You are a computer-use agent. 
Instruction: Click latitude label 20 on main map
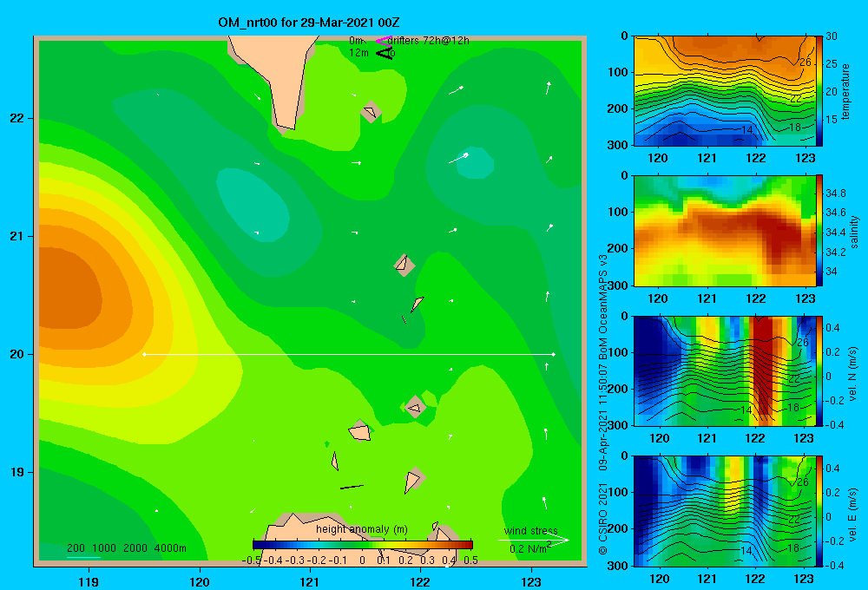click(x=17, y=354)
